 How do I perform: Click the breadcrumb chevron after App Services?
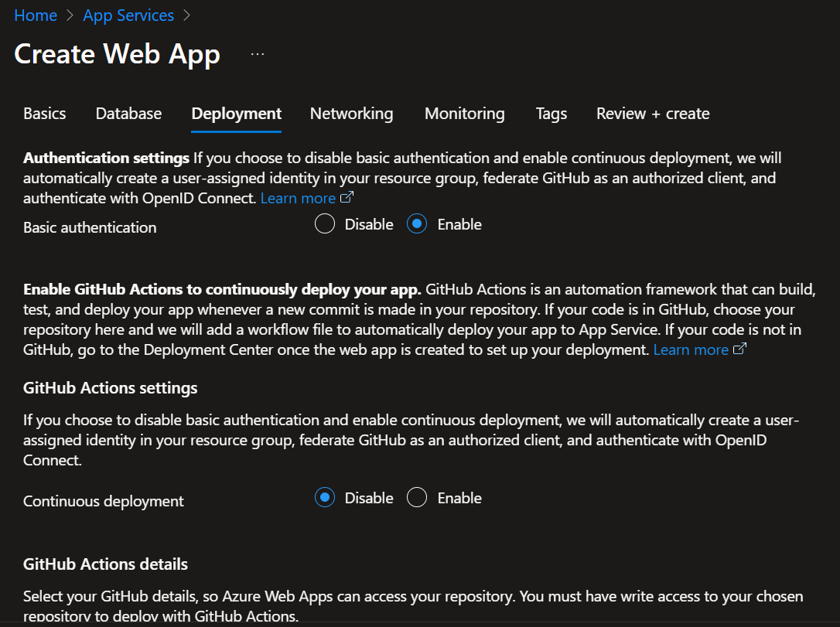[x=186, y=15]
